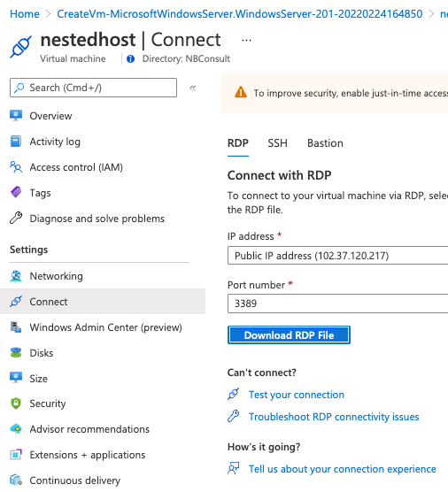Click the Download RDP File button

pyautogui.click(x=289, y=334)
